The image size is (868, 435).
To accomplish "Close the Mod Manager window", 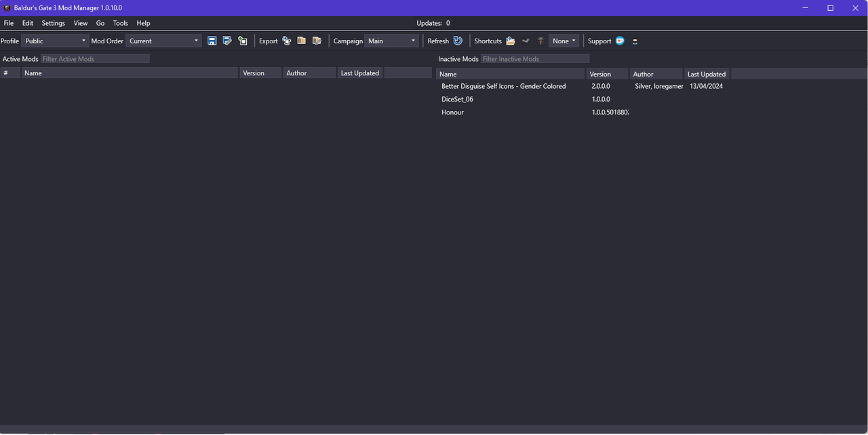I will pos(856,8).
